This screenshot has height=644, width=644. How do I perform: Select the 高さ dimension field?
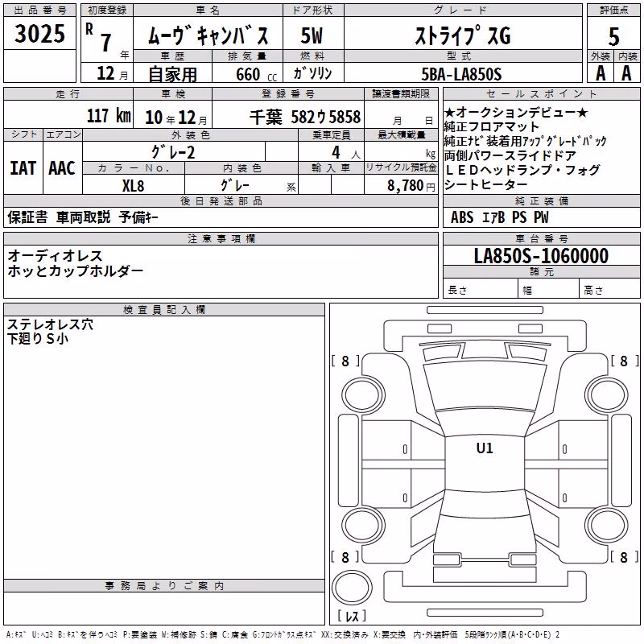click(610, 288)
